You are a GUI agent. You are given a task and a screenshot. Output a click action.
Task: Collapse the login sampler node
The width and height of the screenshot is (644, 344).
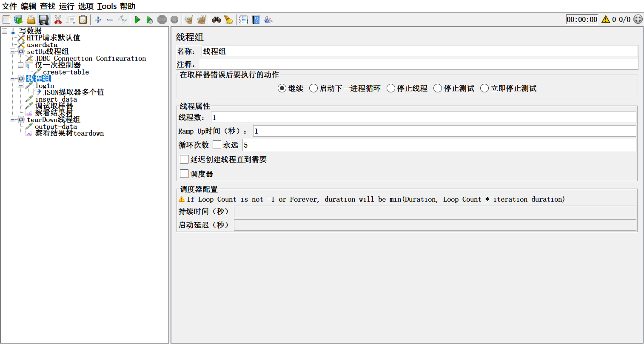[20, 86]
